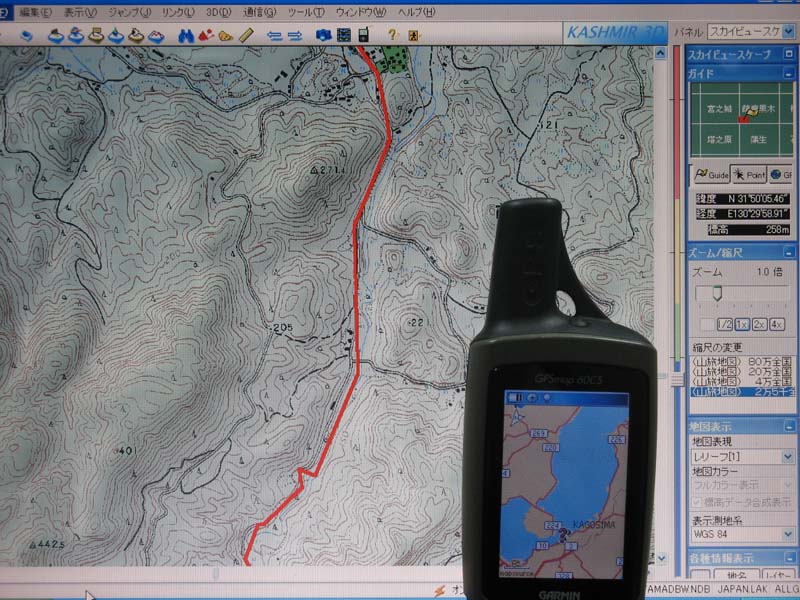Click the yellow question mark help icon
The height and width of the screenshot is (600, 800).
(x=392, y=36)
